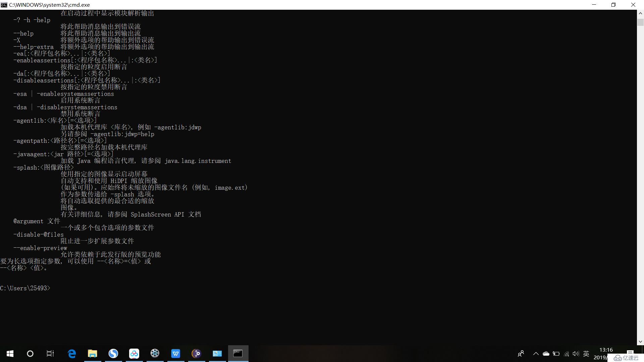Click the console scrollbar down arrow
Screen dimensions: 644x362
pos(640,342)
